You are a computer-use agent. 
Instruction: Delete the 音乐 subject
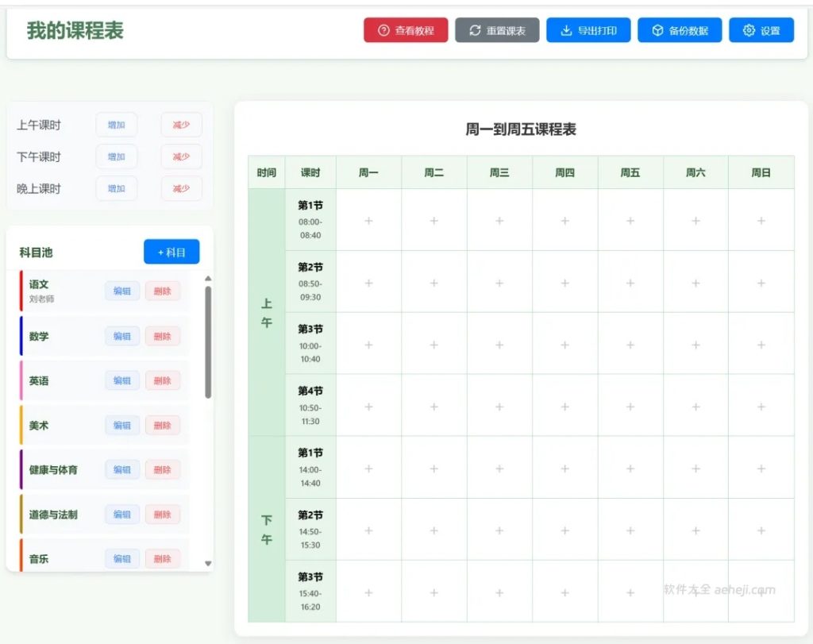pos(163,558)
